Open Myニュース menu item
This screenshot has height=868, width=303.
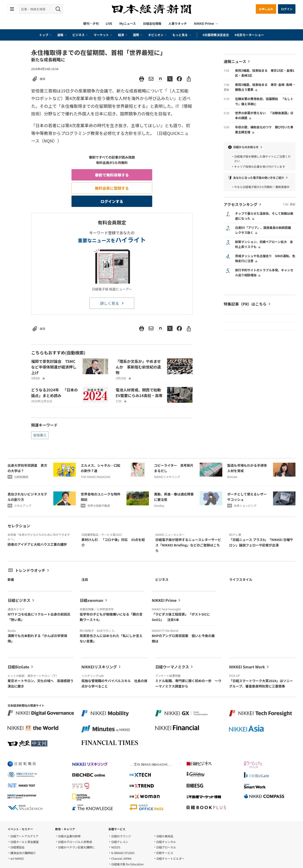point(127,24)
